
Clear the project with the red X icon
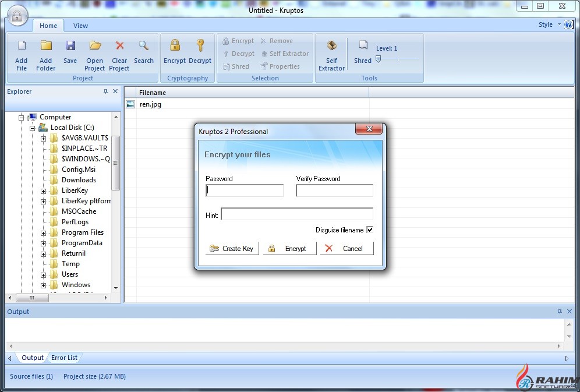point(119,45)
